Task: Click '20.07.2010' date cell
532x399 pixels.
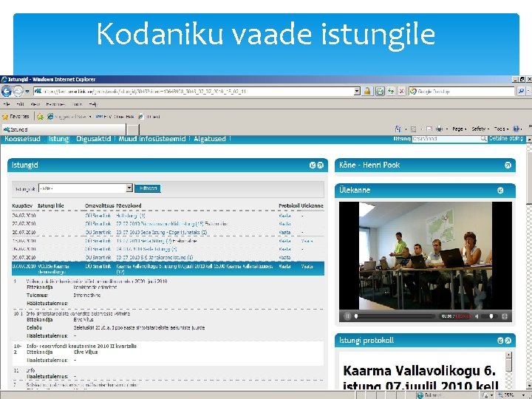Action: point(24,233)
